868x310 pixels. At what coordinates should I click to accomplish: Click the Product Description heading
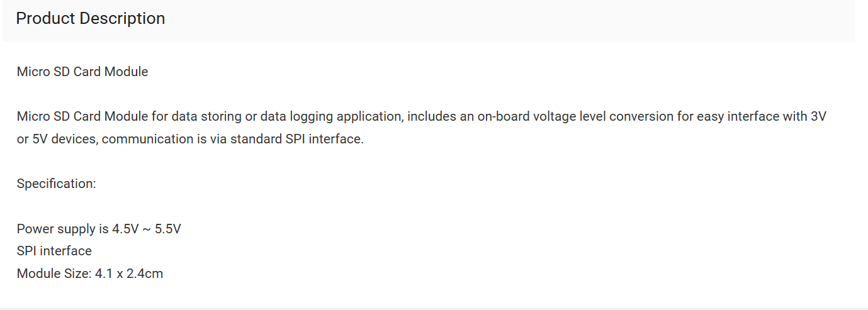click(90, 19)
